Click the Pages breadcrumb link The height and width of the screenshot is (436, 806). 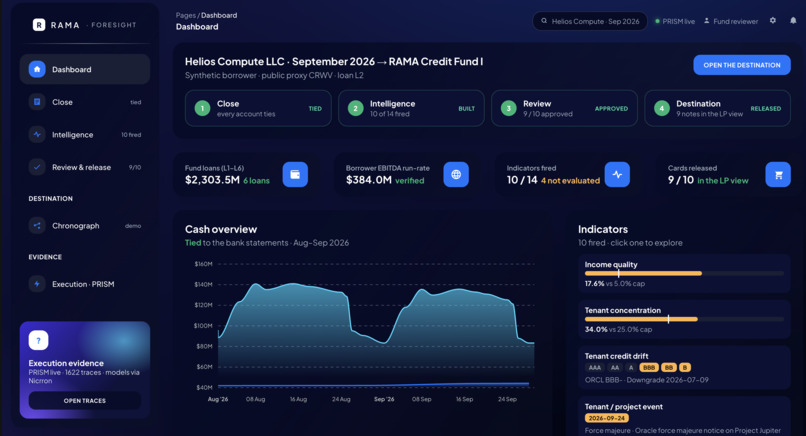point(186,15)
